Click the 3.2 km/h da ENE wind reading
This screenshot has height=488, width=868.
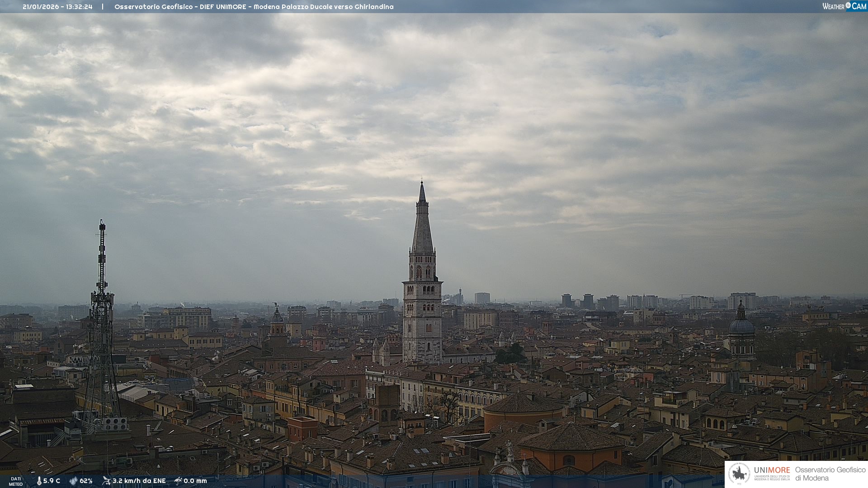click(139, 481)
